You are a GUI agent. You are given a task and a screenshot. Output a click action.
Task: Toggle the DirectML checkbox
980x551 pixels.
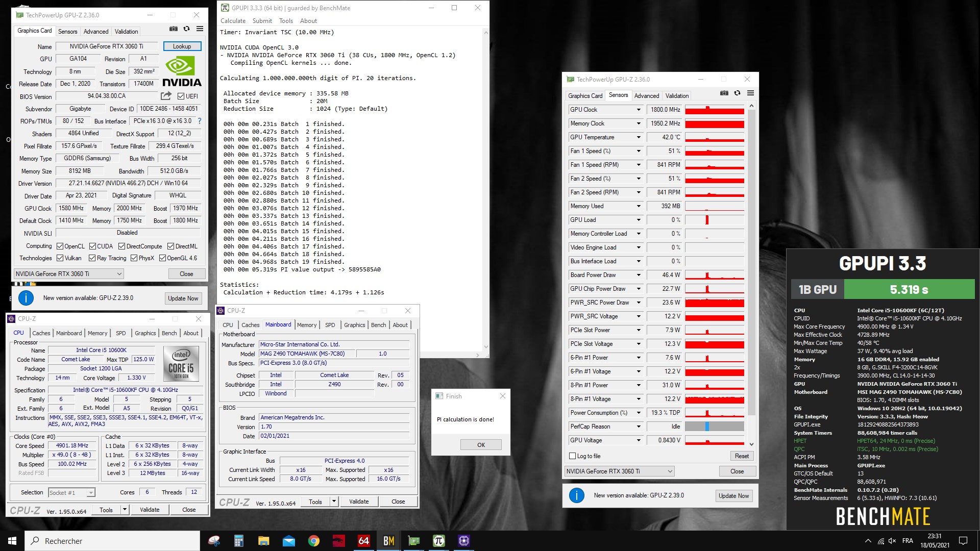tap(171, 246)
